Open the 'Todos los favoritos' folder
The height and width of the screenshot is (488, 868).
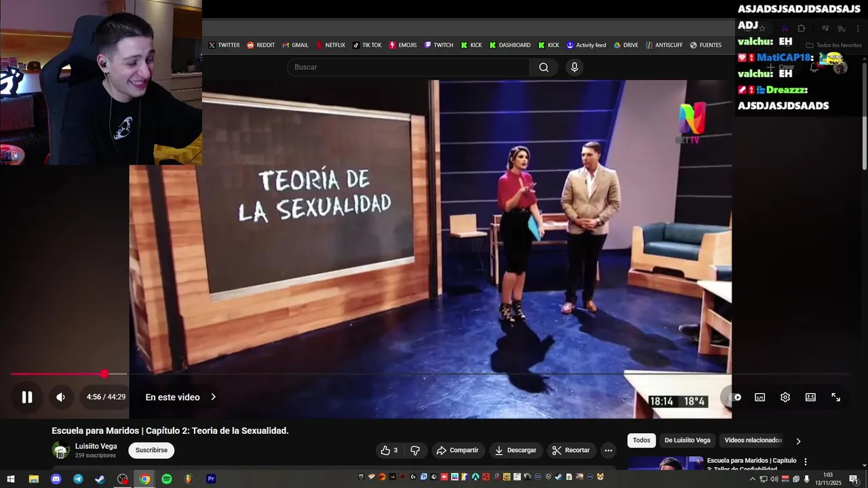(x=833, y=45)
